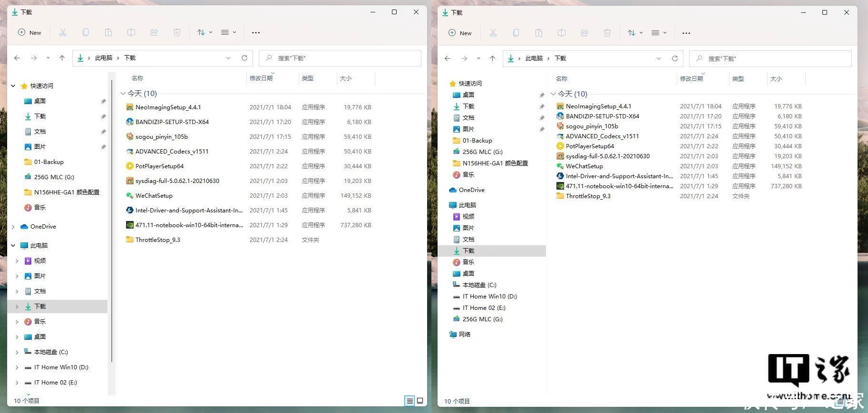Click the Cut icon in left window toolbar

click(63, 32)
